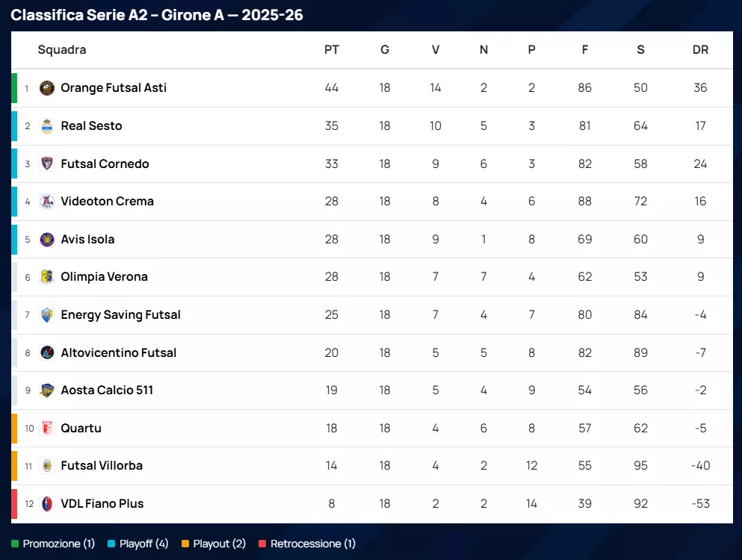Click the Altovicentino Futsal team badge
This screenshot has height=560, width=742.
pos(47,352)
